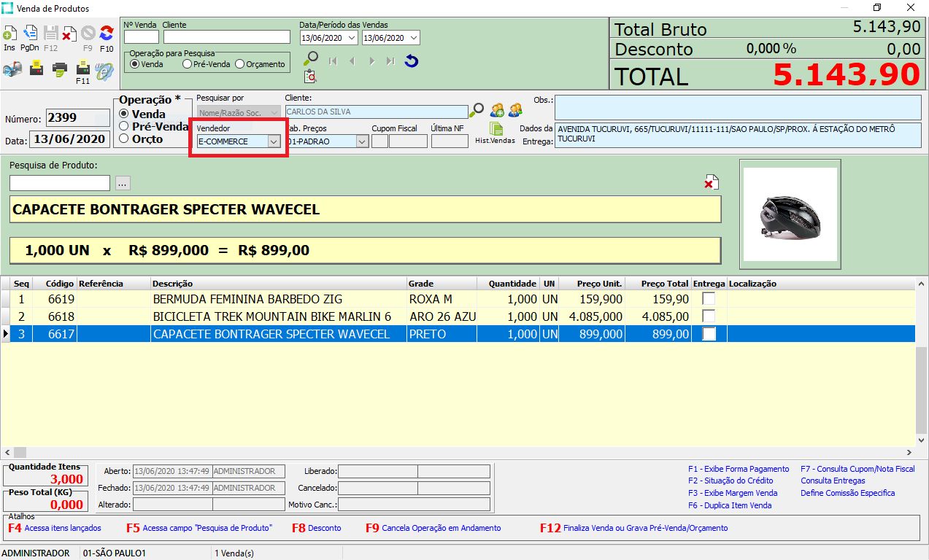Click the blue reload arrow icon
The height and width of the screenshot is (560, 929).
point(412,61)
